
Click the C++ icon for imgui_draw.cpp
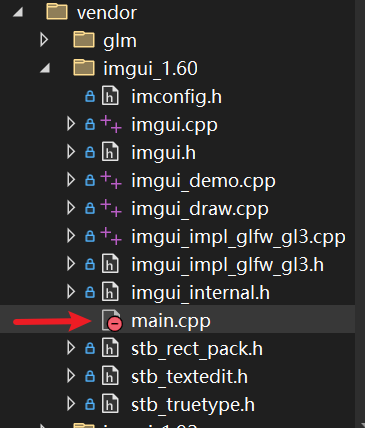[111, 208]
